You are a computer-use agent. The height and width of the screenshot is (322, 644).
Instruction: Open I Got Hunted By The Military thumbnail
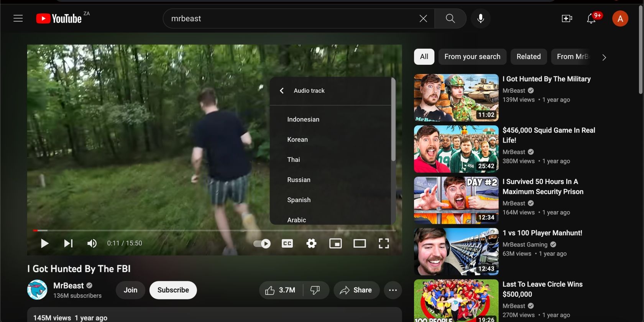pyautogui.click(x=456, y=98)
